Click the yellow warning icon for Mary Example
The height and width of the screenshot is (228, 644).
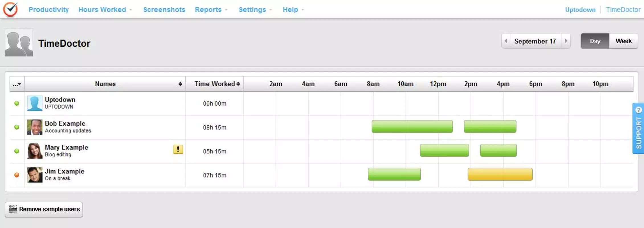point(178,149)
